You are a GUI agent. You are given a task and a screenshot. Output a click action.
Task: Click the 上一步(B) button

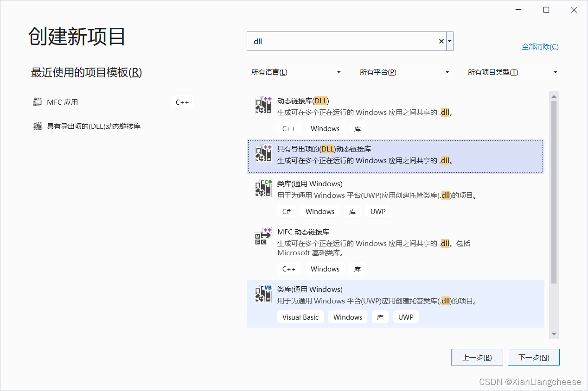pyautogui.click(x=477, y=357)
